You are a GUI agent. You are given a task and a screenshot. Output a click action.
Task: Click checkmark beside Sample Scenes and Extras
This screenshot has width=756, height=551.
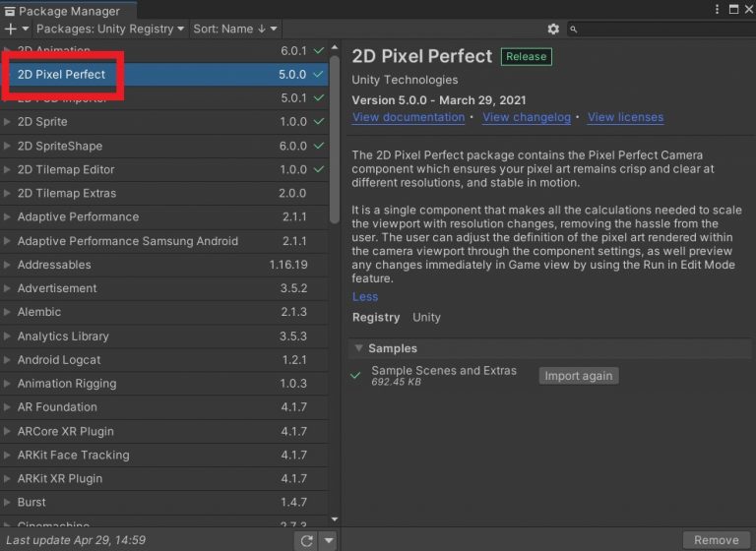point(355,376)
